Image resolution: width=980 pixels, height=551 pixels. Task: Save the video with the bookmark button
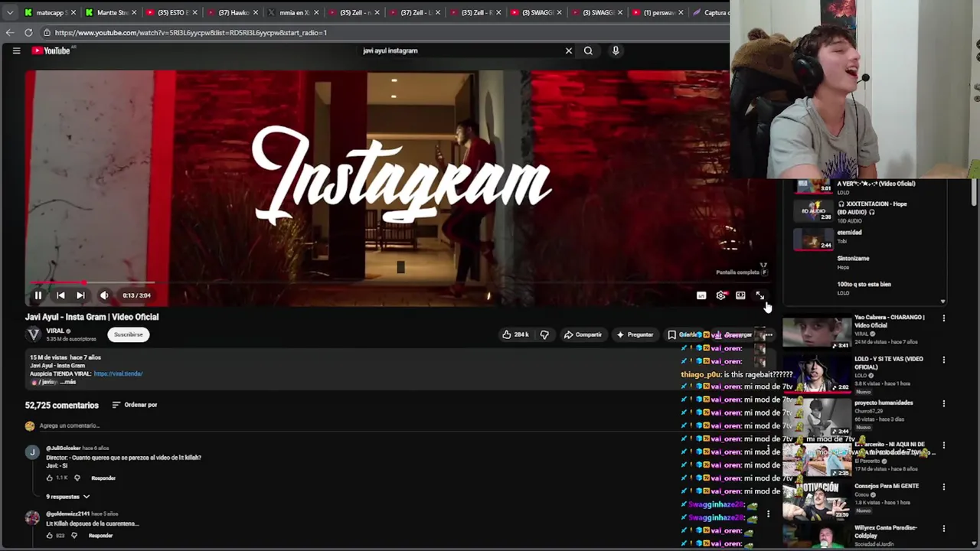click(681, 334)
